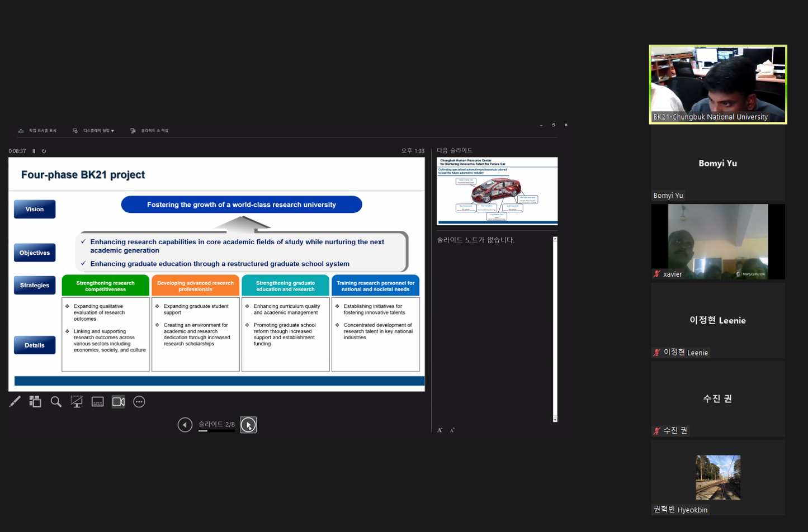Click the next slide preview thumbnail
Viewport: 808px width, 532px height.
point(497,191)
